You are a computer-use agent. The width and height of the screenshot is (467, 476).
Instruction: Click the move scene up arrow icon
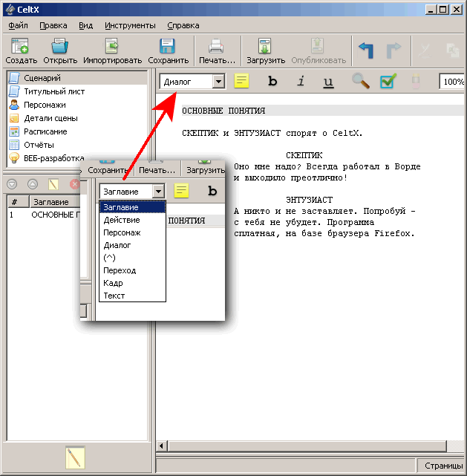33,184
